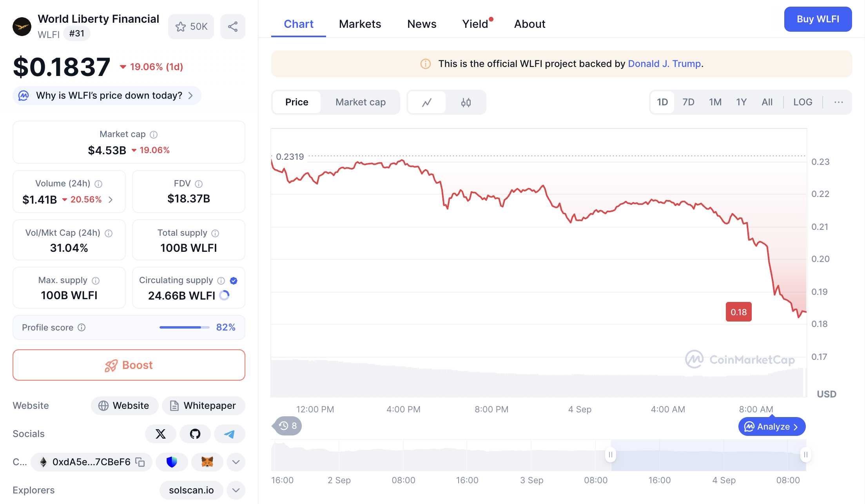Open the Yield tab
This screenshot has width=865, height=504.
(x=475, y=24)
